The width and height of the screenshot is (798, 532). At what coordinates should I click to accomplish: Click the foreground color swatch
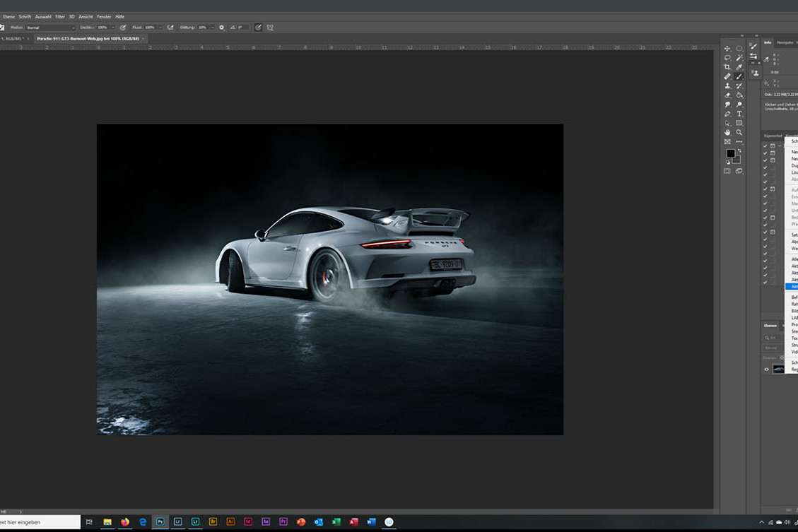tap(731, 153)
